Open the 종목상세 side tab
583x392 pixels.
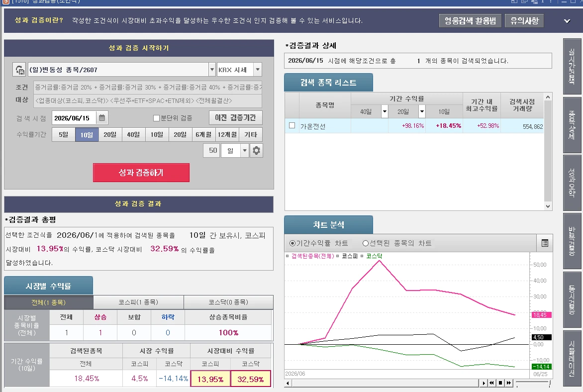click(572, 125)
